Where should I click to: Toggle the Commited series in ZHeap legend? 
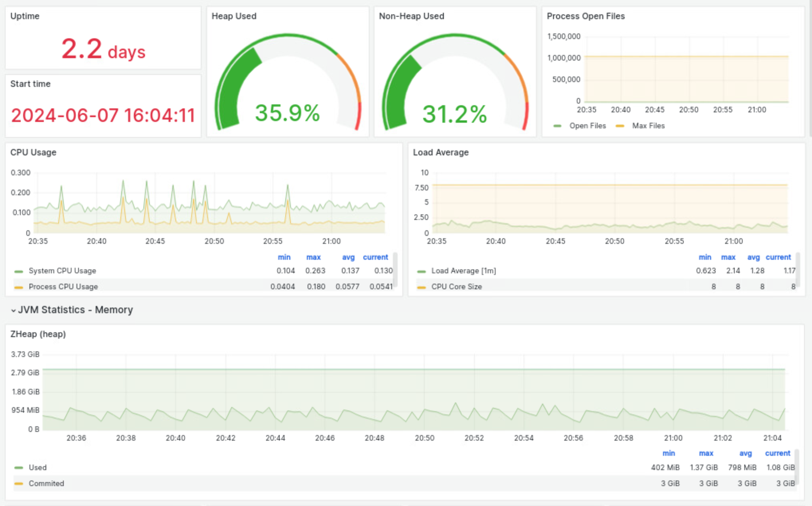46,483
